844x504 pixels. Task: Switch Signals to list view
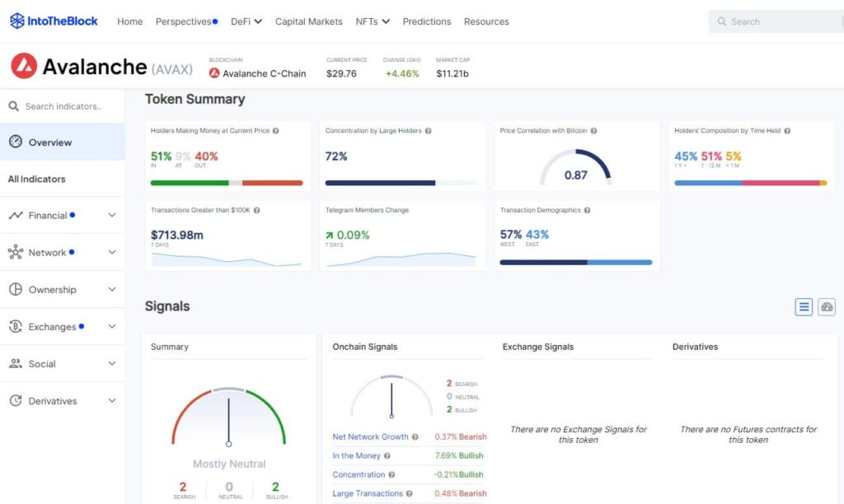pyautogui.click(x=804, y=306)
